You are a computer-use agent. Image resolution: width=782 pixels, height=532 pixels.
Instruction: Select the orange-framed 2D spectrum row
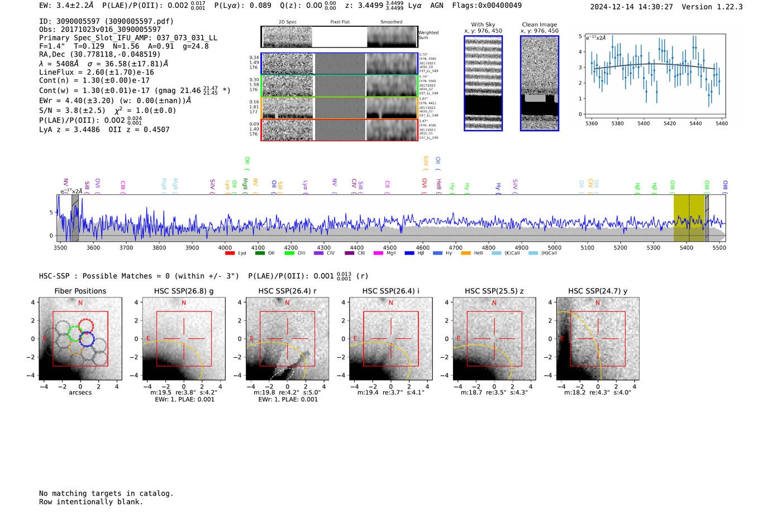(x=340, y=108)
